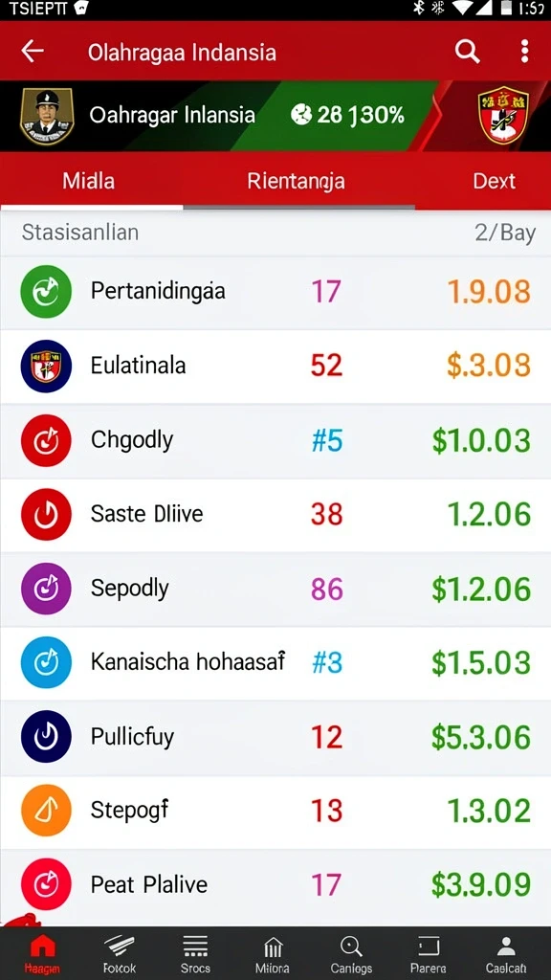The width and height of the screenshot is (551, 980).
Task: Tap purple Sepodly row icon
Action: tap(46, 589)
